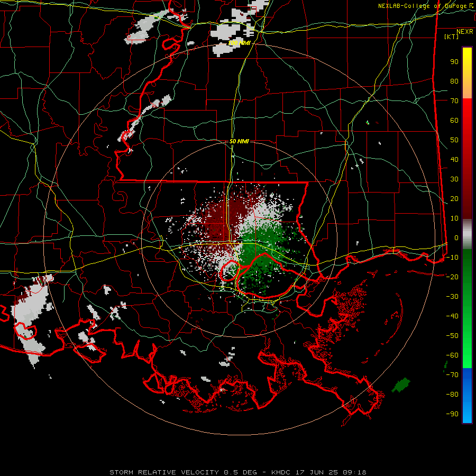Click the 17 JUN 25 date in the caption
476x476 pixels.
(x=317, y=472)
